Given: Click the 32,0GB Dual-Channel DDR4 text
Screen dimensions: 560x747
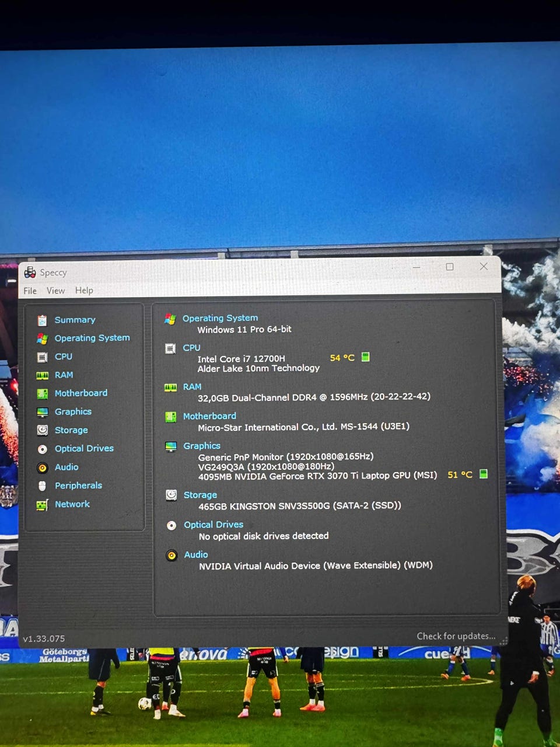Looking at the screenshot, I should click(x=314, y=397).
